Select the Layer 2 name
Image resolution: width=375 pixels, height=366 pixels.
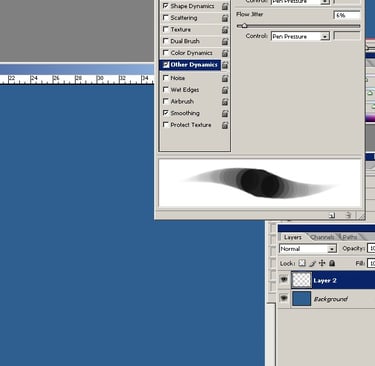[x=325, y=281]
